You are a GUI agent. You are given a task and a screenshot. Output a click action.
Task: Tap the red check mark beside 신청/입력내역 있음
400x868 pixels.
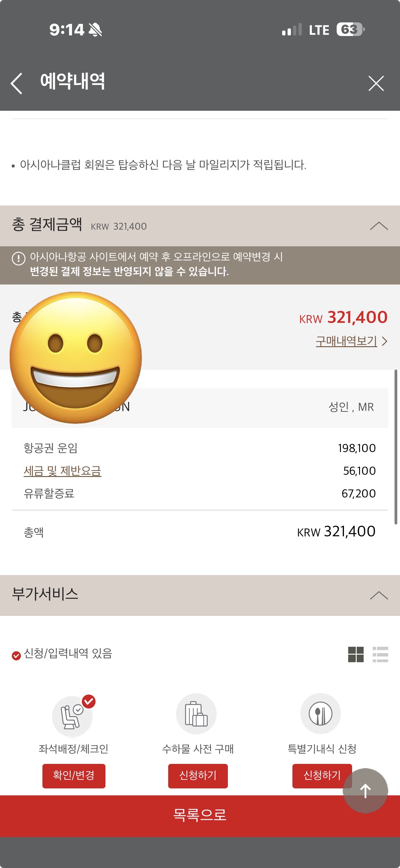(x=16, y=656)
